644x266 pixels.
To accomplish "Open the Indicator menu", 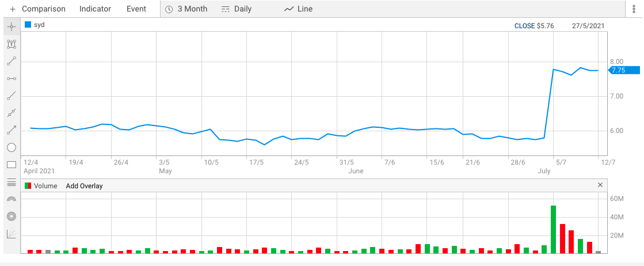I will point(96,9).
